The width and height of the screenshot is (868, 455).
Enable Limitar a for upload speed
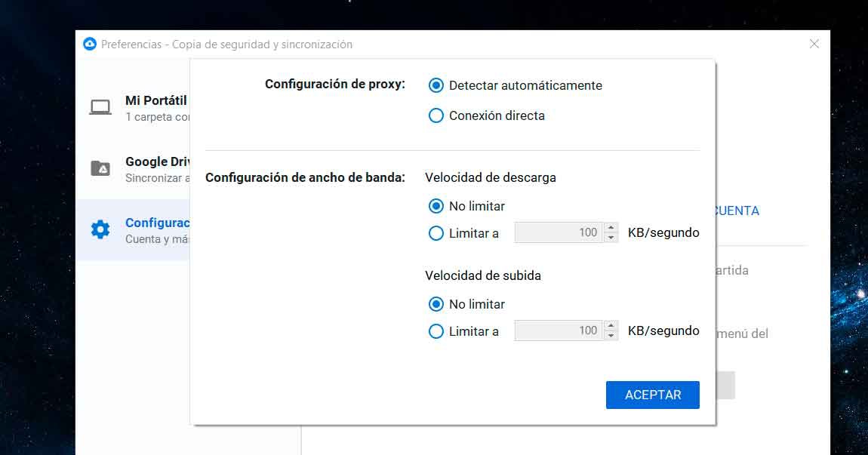pyautogui.click(x=436, y=330)
